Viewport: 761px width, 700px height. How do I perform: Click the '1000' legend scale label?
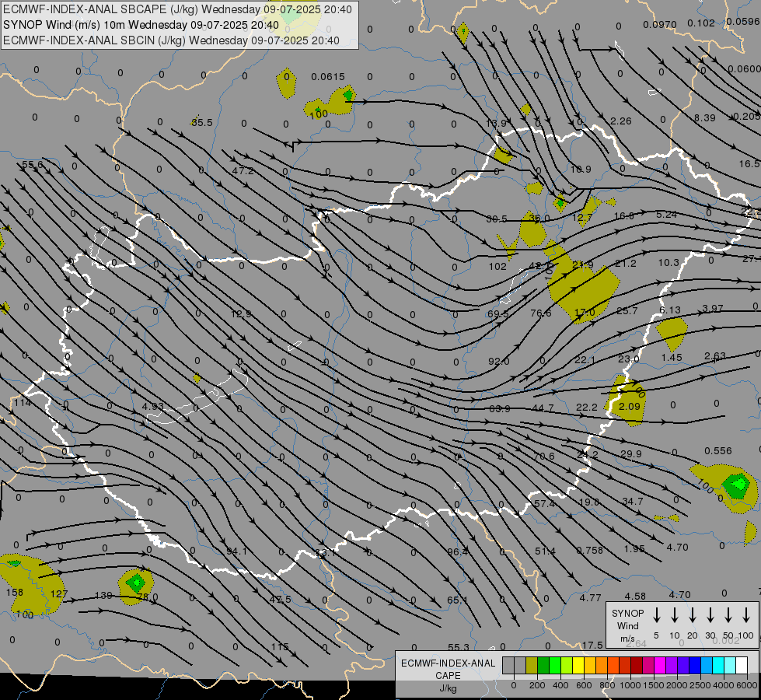click(x=630, y=685)
